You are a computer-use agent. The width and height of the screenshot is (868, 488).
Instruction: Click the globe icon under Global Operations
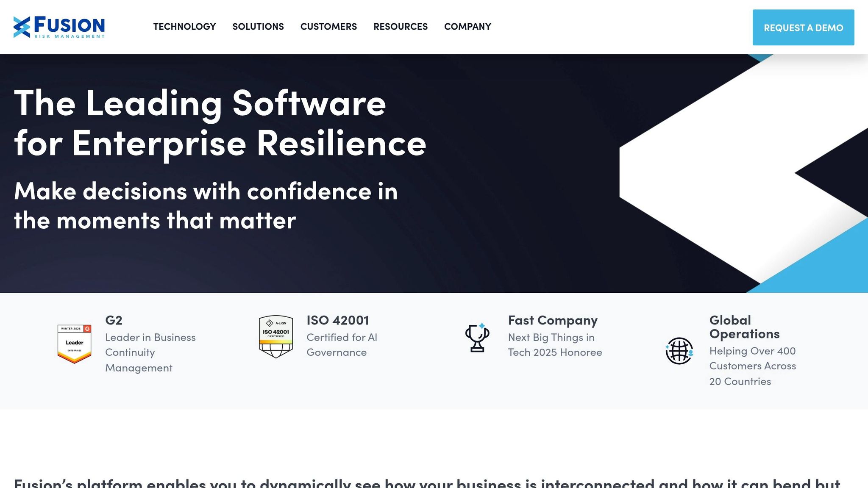[680, 352]
